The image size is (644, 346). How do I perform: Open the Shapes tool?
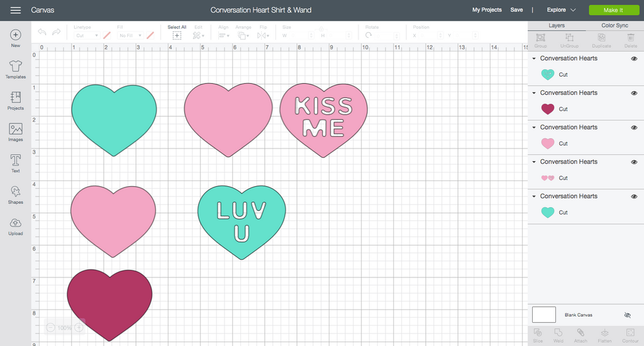15,194
